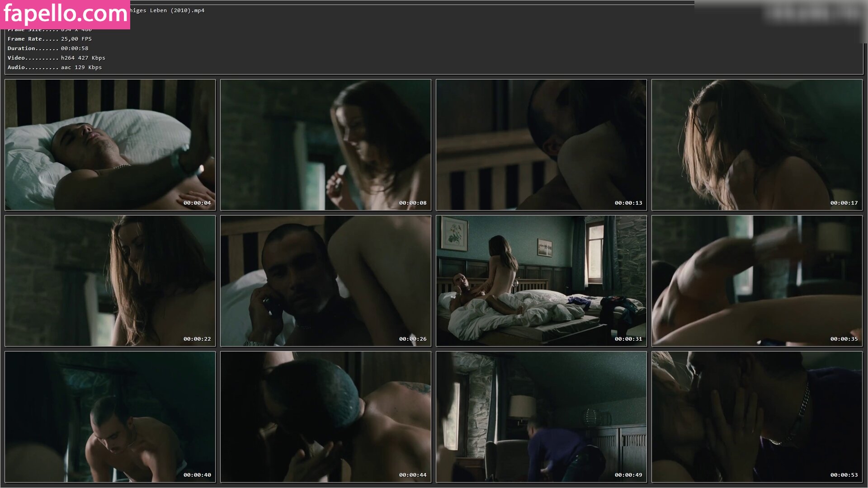868x488 pixels.
Task: Click the 00:00:31 timestamp label
Action: pyautogui.click(x=628, y=339)
